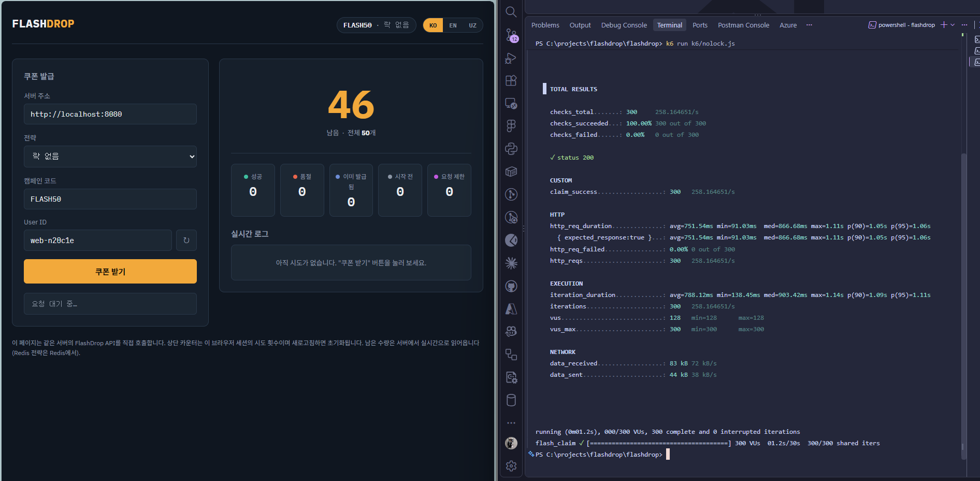Image resolution: width=980 pixels, height=481 pixels.
Task: Switch language to UZ
Action: 472,25
